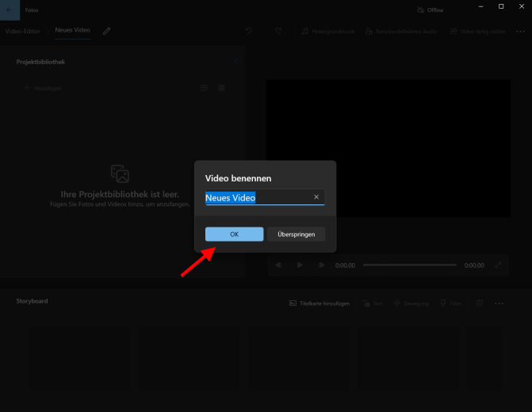The image size is (532, 412).
Task: Click the storyboard trash delete icon
Action: point(480,303)
